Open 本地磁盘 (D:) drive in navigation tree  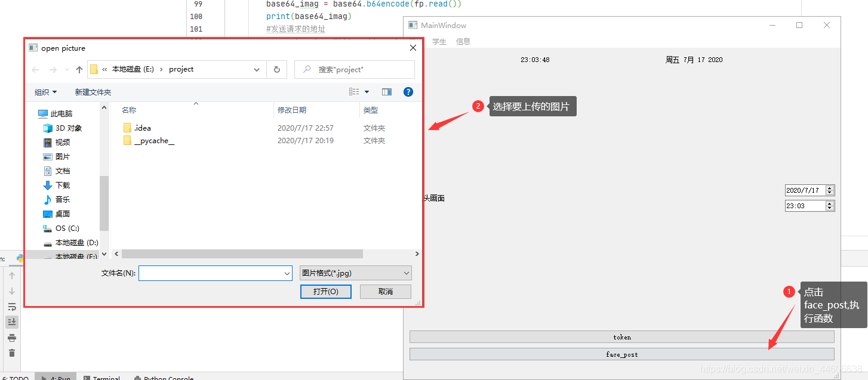point(71,243)
